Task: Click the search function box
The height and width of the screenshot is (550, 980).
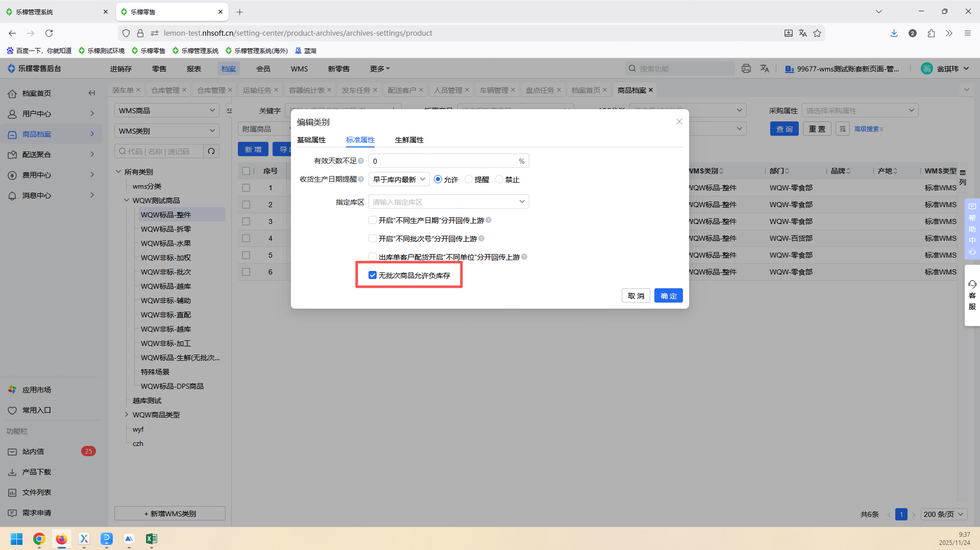Action: pyautogui.click(x=680, y=69)
